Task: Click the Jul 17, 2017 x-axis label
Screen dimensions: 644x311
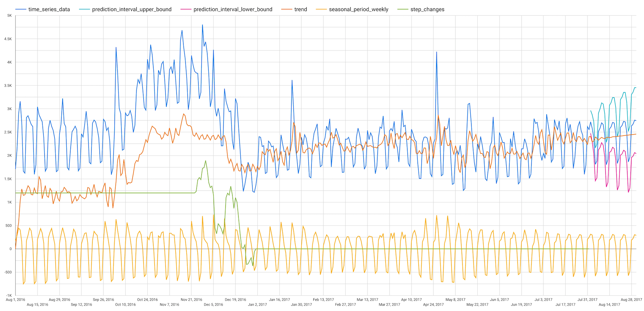Action: [566, 305]
